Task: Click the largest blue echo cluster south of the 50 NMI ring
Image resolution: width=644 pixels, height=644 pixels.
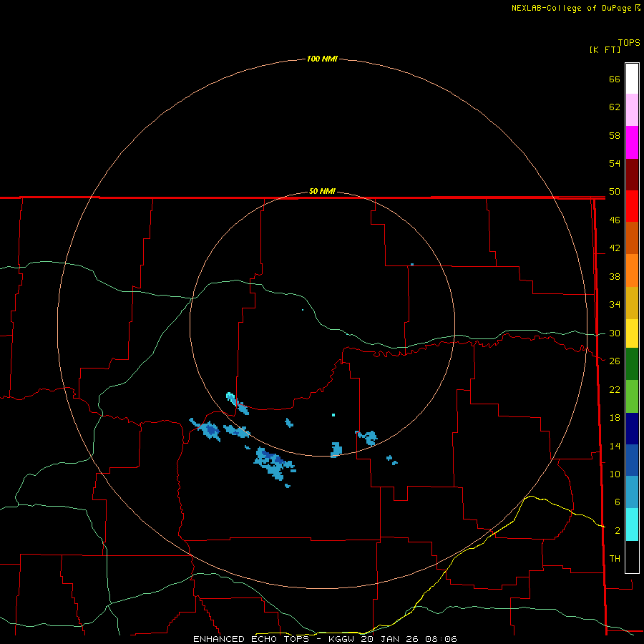Action: point(273,463)
